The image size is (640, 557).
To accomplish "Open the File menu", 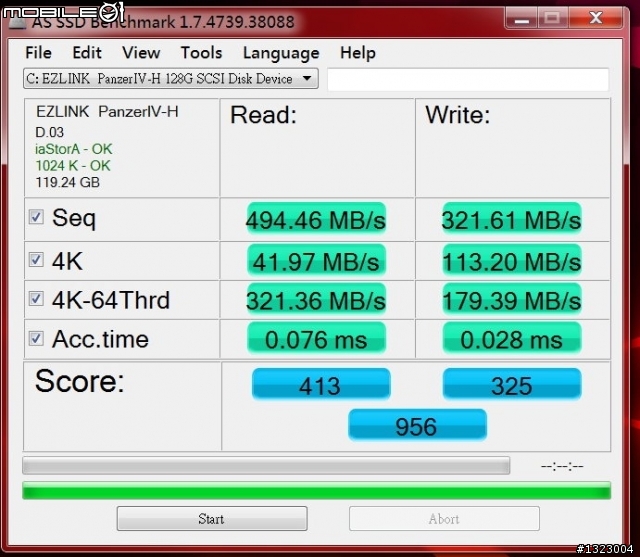I will tap(38, 53).
